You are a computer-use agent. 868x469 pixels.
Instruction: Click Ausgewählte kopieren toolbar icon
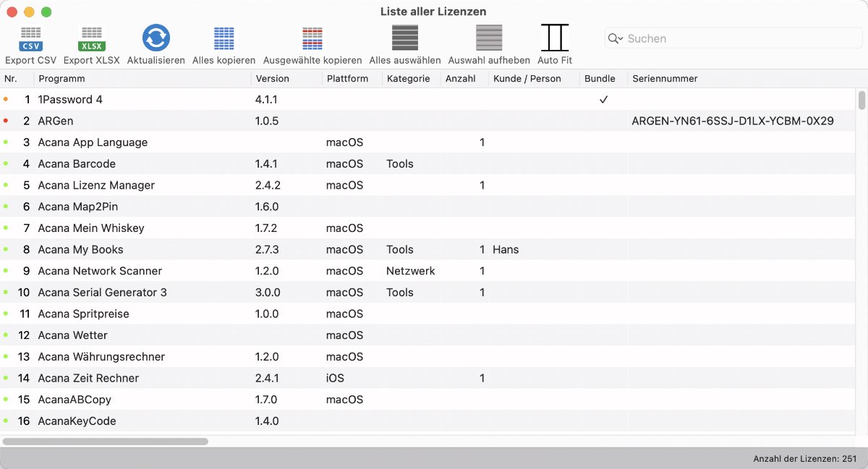point(312,38)
